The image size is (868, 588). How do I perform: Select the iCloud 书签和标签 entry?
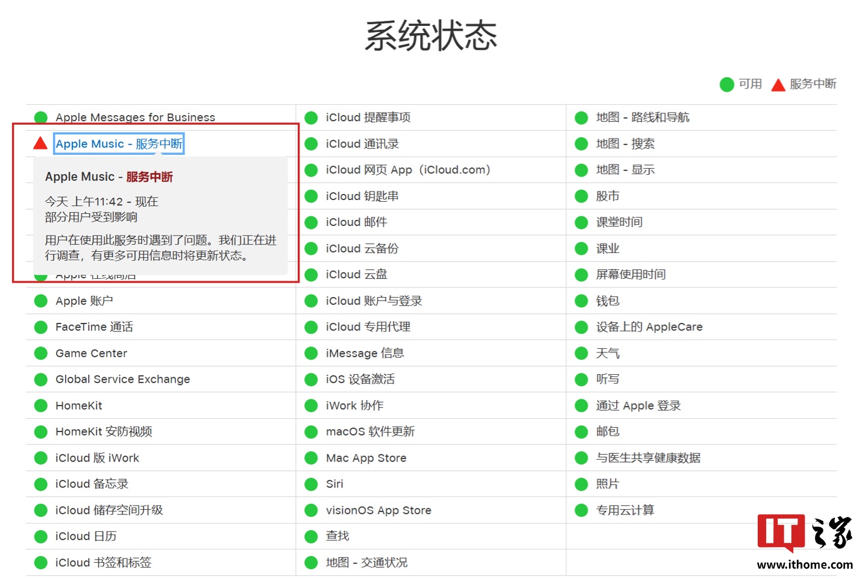pyautogui.click(x=103, y=563)
